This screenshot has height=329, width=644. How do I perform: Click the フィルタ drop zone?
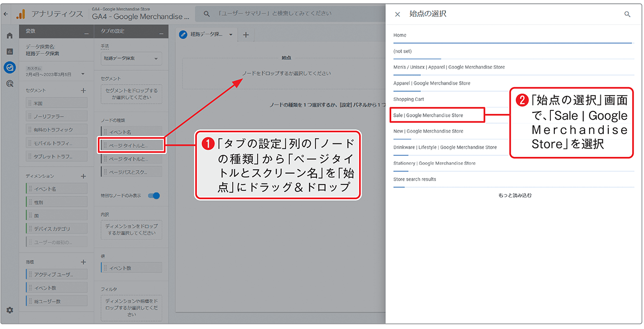click(x=131, y=307)
